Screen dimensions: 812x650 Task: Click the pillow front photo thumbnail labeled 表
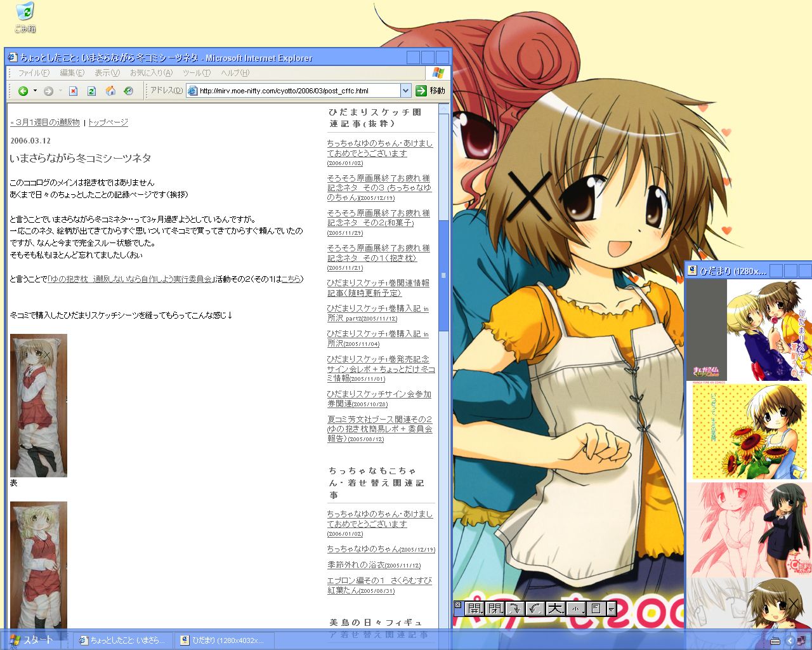(x=39, y=406)
